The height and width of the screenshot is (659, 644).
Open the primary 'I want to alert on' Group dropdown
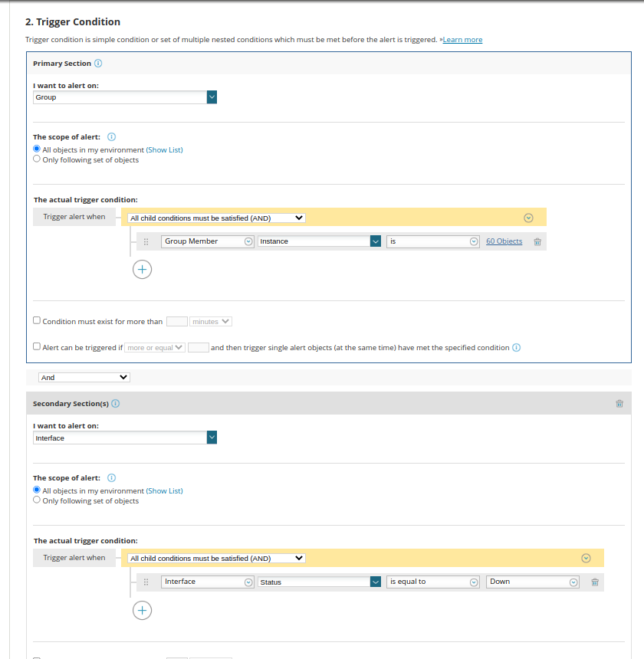[125, 97]
